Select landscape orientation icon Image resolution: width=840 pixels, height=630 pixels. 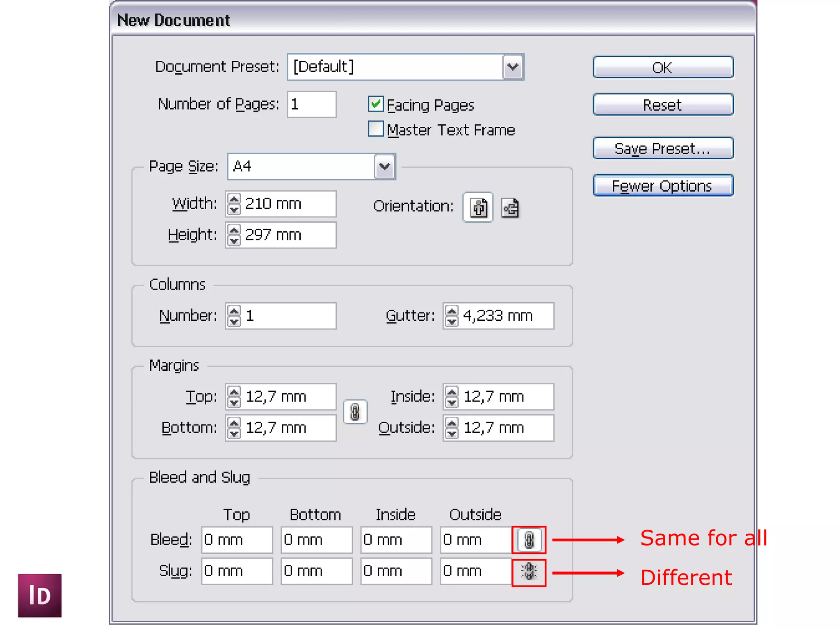(x=510, y=208)
